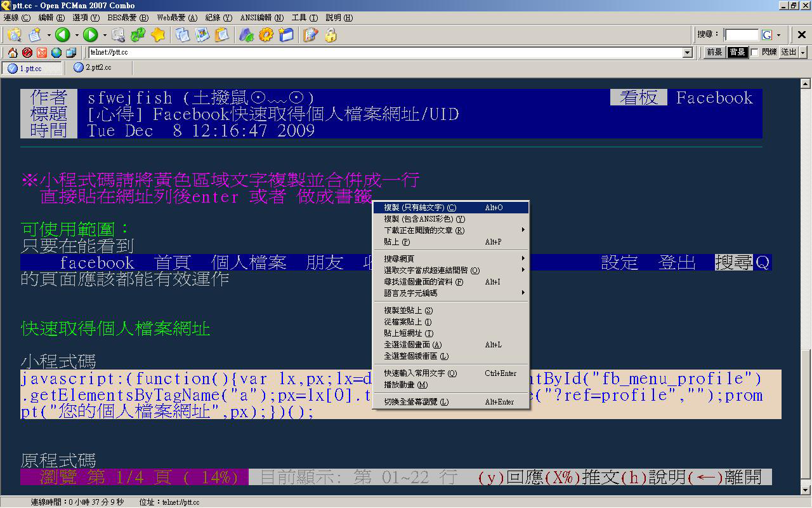Expand the 搜尋網頁 submenu
This screenshot has width=812, height=508.
click(x=451, y=259)
